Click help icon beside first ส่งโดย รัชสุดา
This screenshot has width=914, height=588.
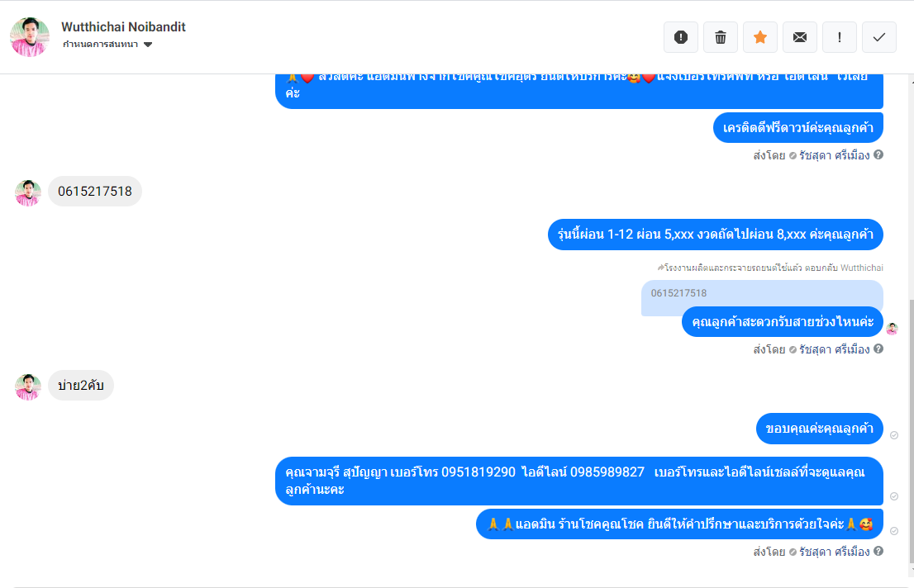[878, 154]
